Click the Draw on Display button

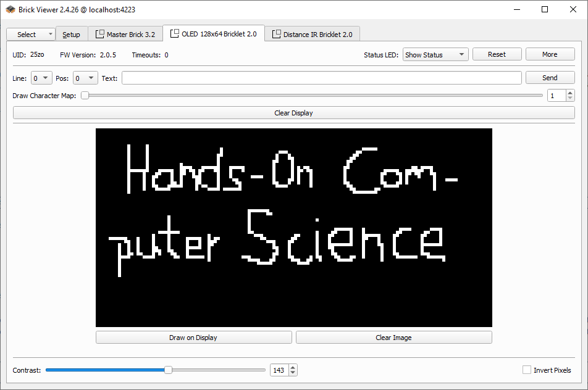click(x=193, y=338)
